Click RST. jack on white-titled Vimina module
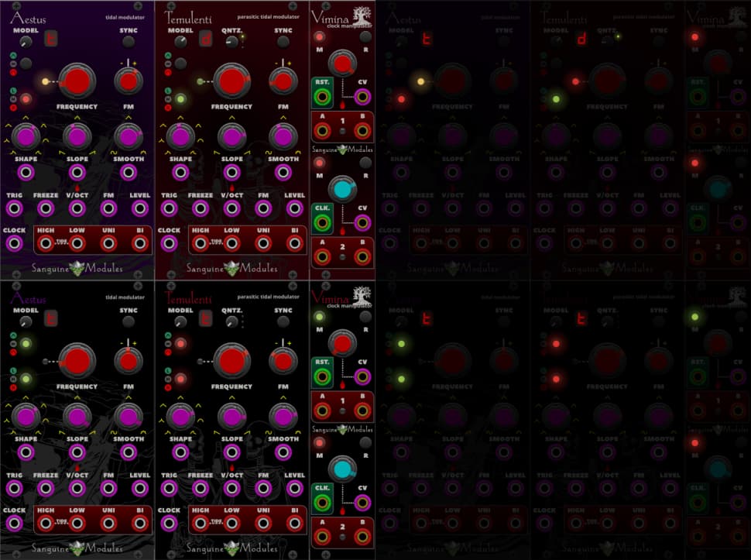This screenshot has height=560, width=751. pos(322,98)
